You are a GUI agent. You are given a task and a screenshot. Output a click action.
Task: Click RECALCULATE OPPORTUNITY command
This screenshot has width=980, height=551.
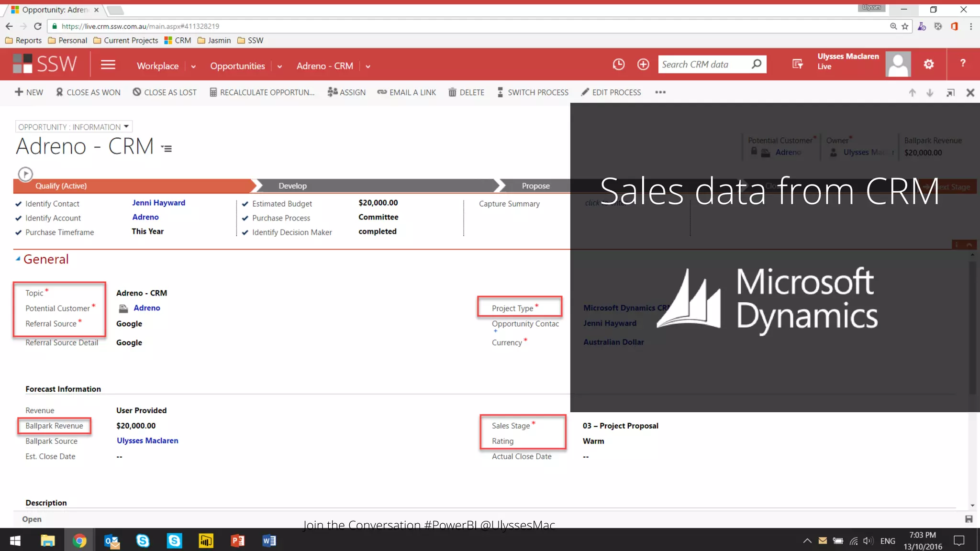[262, 92]
